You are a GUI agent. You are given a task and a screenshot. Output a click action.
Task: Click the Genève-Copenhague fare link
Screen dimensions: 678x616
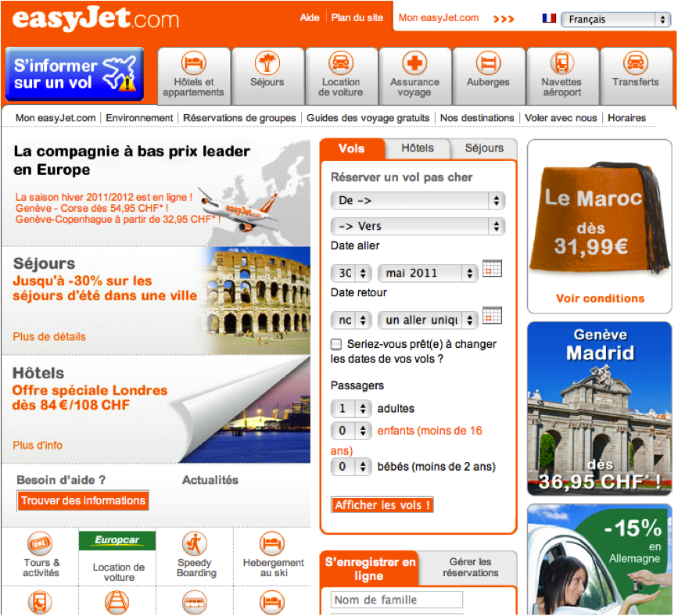(x=117, y=220)
